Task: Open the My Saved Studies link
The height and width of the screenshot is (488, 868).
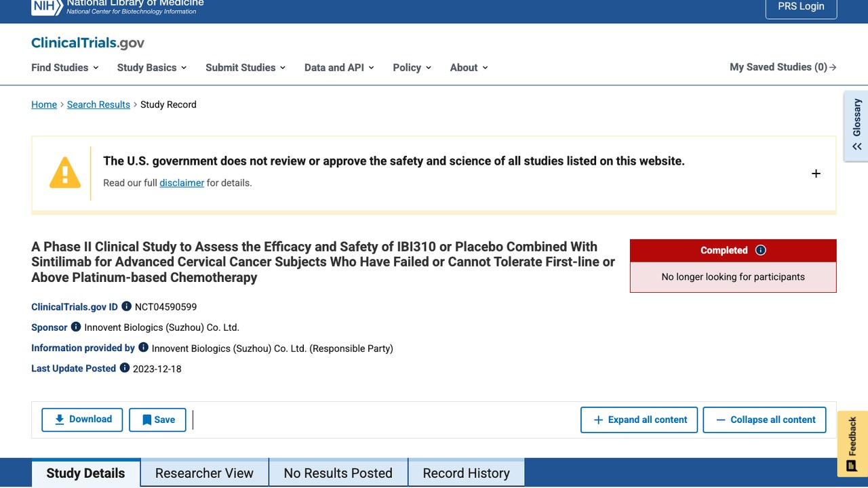Action: (783, 67)
